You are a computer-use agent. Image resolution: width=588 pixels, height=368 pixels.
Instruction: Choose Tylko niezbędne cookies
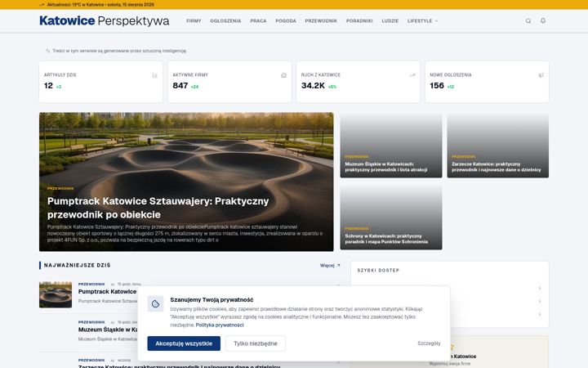coord(256,343)
